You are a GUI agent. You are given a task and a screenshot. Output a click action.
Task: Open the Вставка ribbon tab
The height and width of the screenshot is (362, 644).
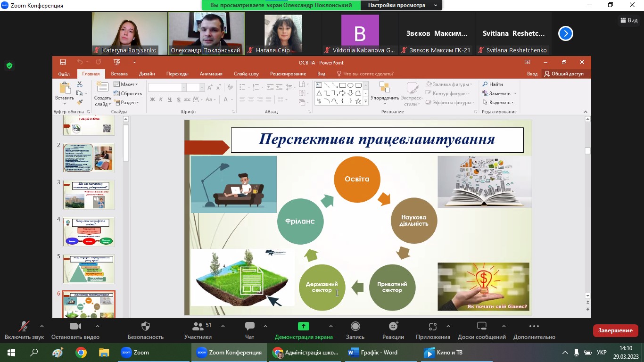(119, 74)
